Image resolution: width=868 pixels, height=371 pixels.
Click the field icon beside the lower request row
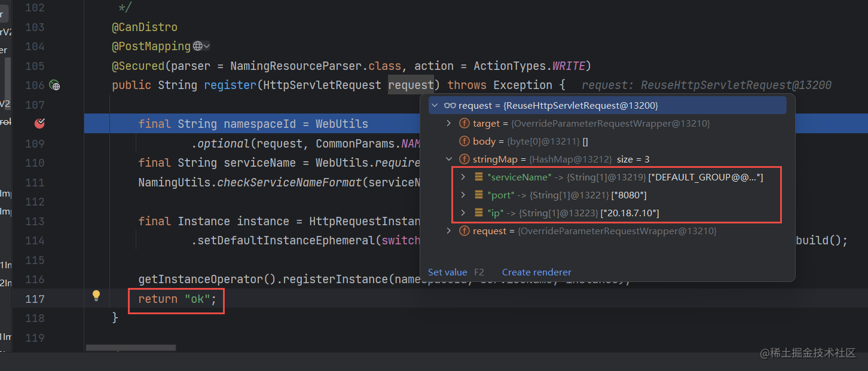point(464,231)
